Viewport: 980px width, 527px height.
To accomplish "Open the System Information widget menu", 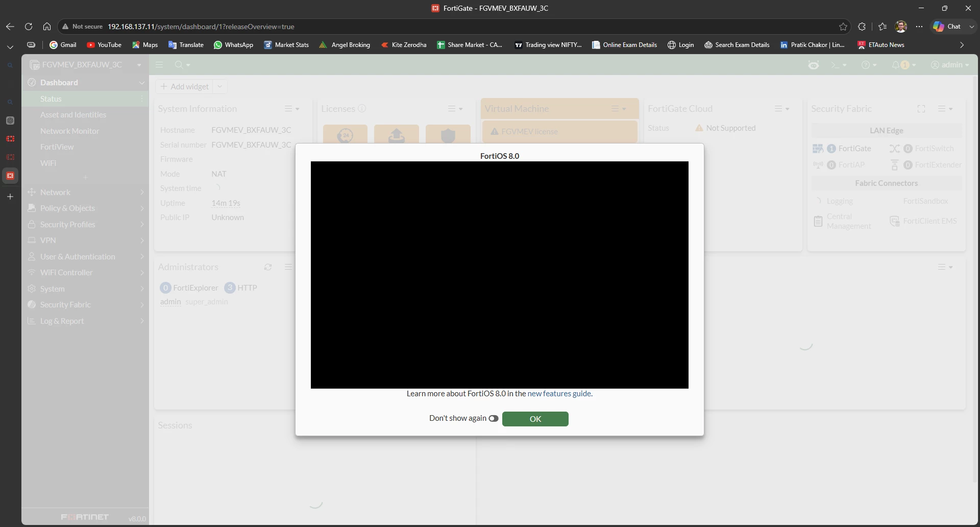I will point(292,109).
